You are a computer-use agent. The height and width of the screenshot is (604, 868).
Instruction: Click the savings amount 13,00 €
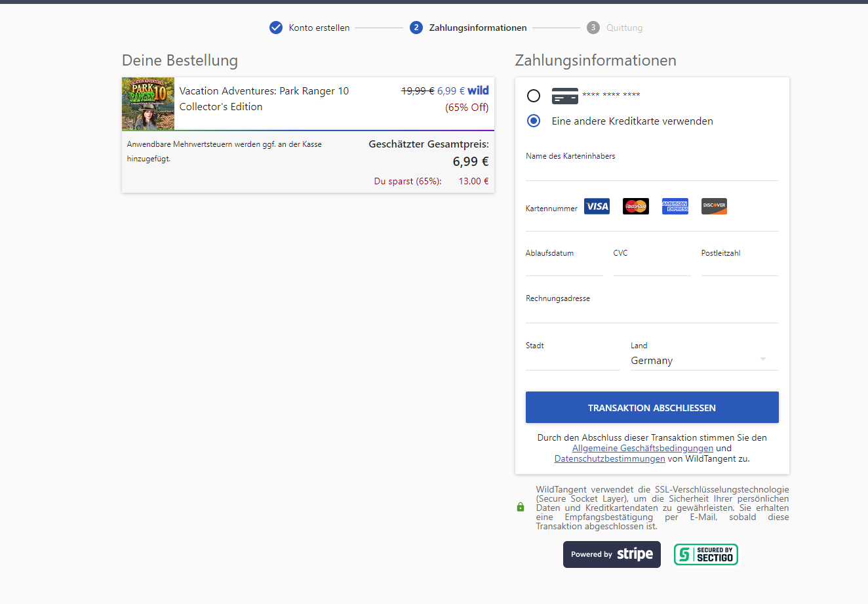pos(474,181)
